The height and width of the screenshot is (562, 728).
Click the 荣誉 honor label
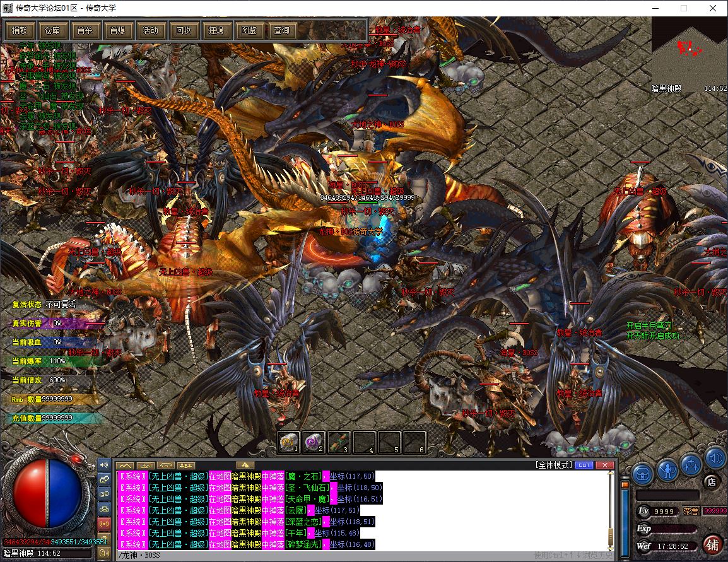pos(690,512)
